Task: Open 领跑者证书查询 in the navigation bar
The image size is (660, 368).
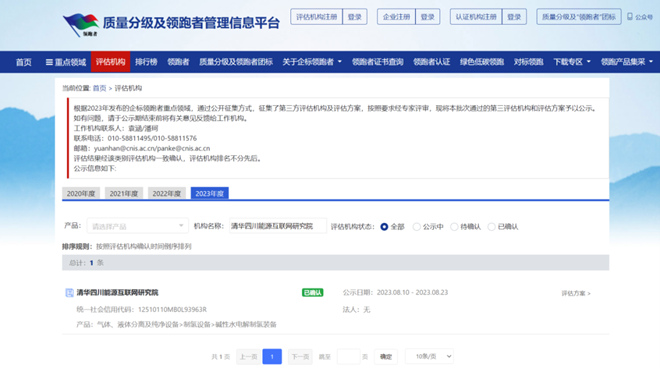Action: pos(378,62)
